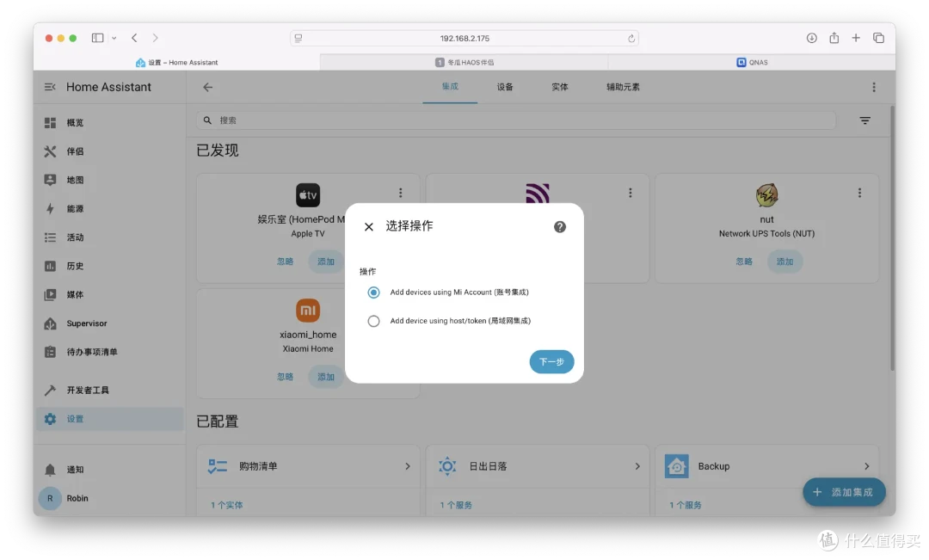Click Safari's download icon

coord(812,38)
